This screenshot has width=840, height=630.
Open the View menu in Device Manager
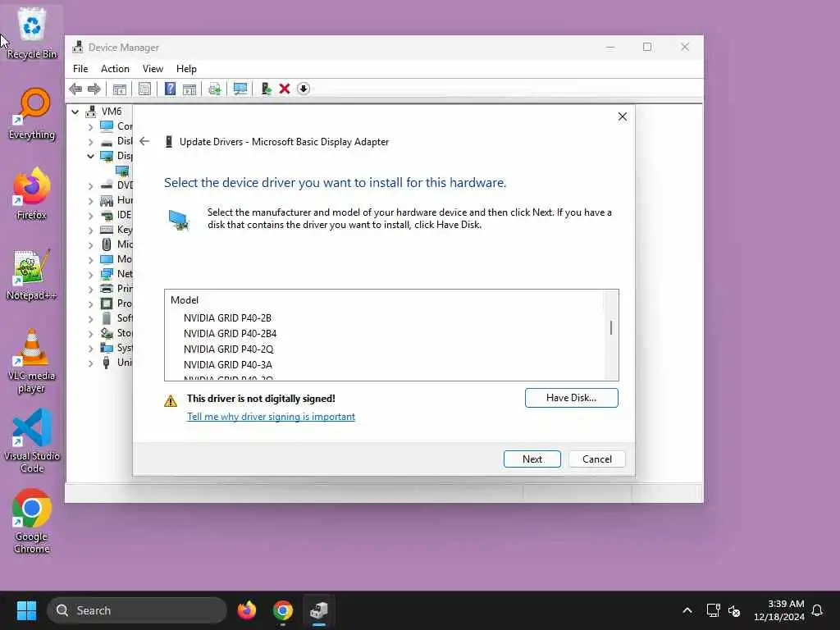(153, 69)
